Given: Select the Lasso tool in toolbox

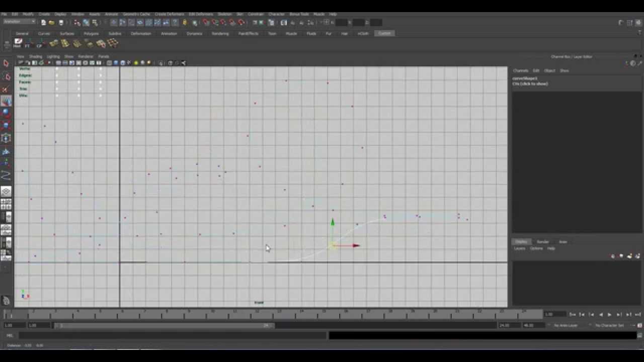Looking at the screenshot, I should 6,76.
